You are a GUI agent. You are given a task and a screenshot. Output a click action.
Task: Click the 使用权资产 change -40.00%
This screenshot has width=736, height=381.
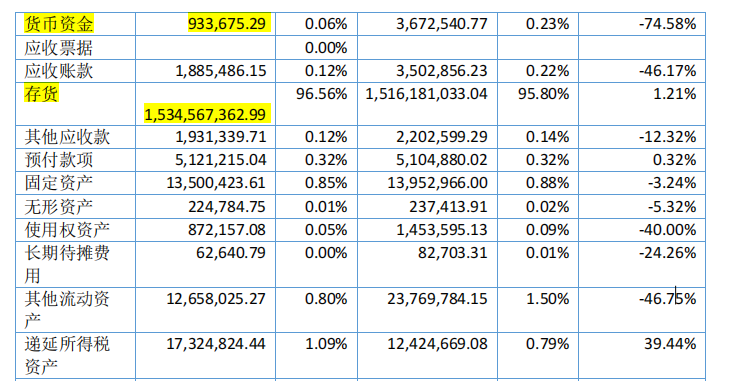(x=667, y=229)
